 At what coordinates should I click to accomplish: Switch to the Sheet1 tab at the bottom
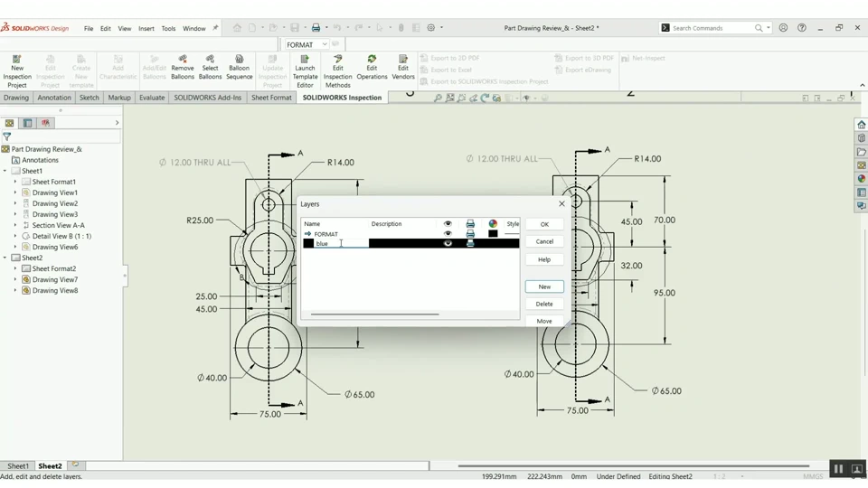coord(18,466)
